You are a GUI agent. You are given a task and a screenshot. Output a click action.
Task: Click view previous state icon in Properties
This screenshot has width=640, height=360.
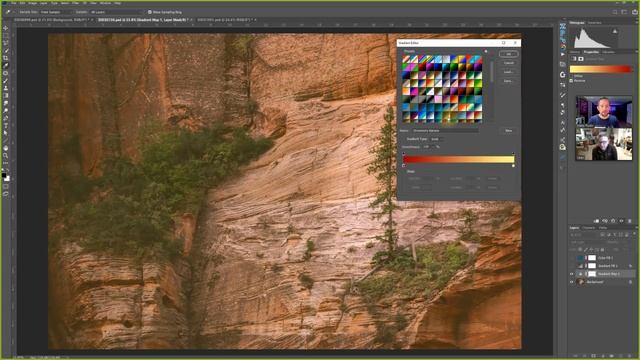(x=605, y=221)
